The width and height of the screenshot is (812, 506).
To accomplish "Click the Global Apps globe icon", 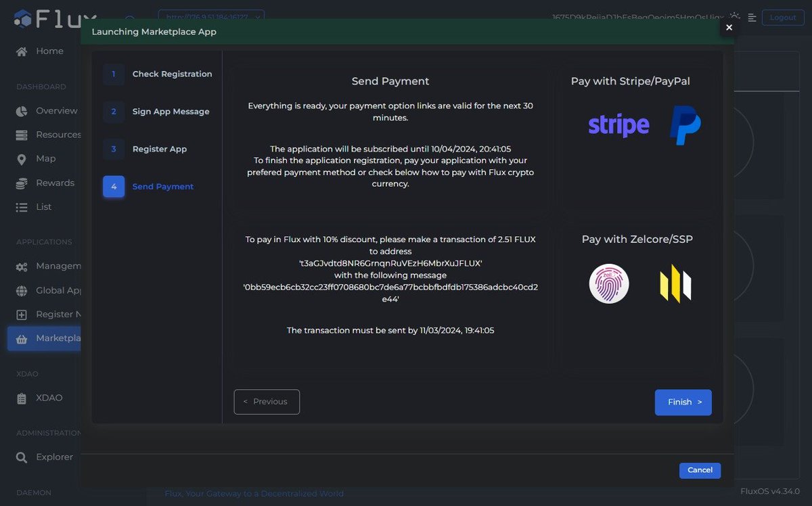I will tap(22, 290).
